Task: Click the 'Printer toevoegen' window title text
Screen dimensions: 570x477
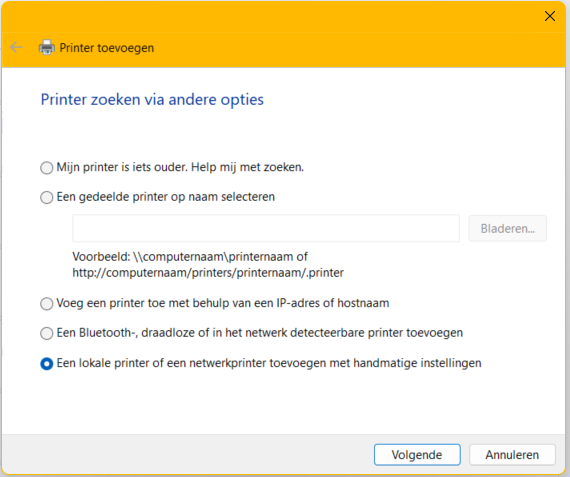Action: click(x=107, y=48)
